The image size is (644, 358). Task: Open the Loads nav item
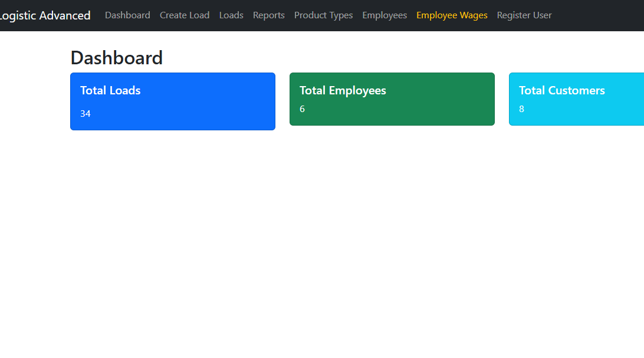tap(231, 15)
